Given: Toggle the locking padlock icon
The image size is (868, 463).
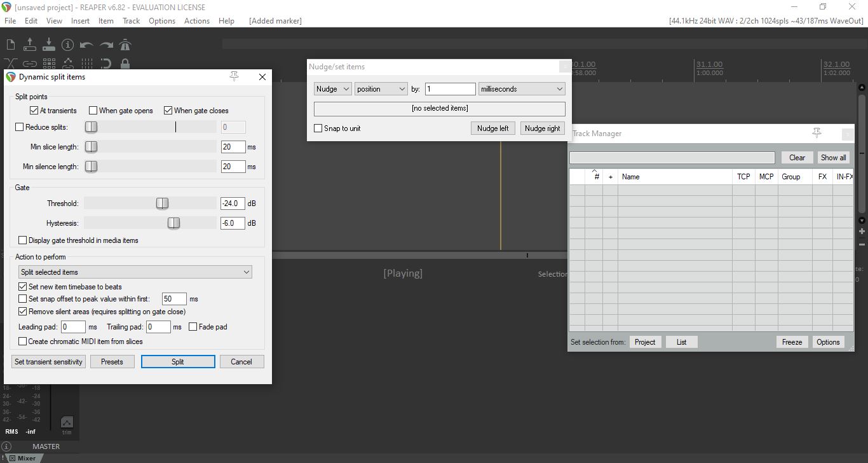Looking at the screenshot, I should pos(125,64).
